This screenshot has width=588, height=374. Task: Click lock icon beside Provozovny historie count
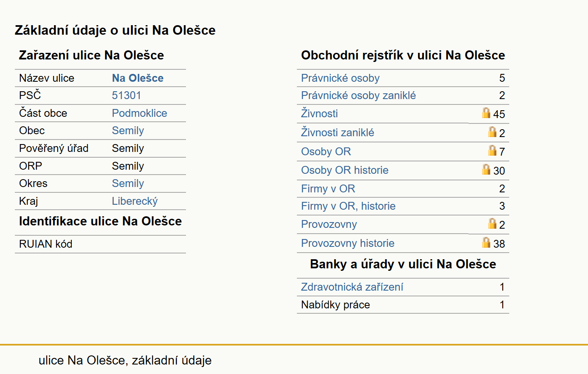pyautogui.click(x=486, y=242)
